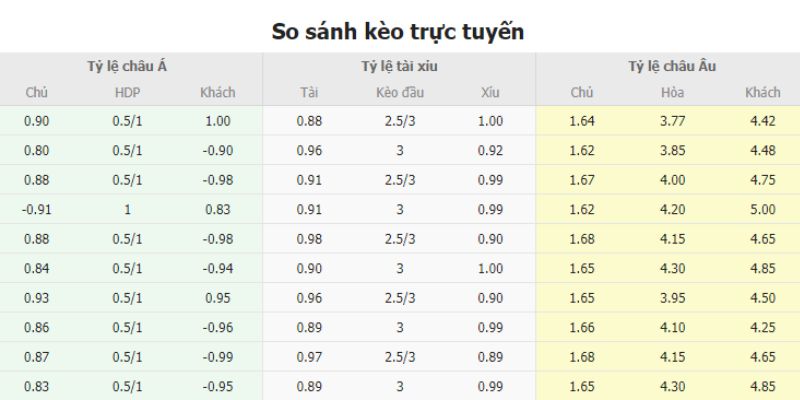Image resolution: width=800 pixels, height=400 pixels.
Task: Click the away odds value 5.00
Action: tap(762, 210)
